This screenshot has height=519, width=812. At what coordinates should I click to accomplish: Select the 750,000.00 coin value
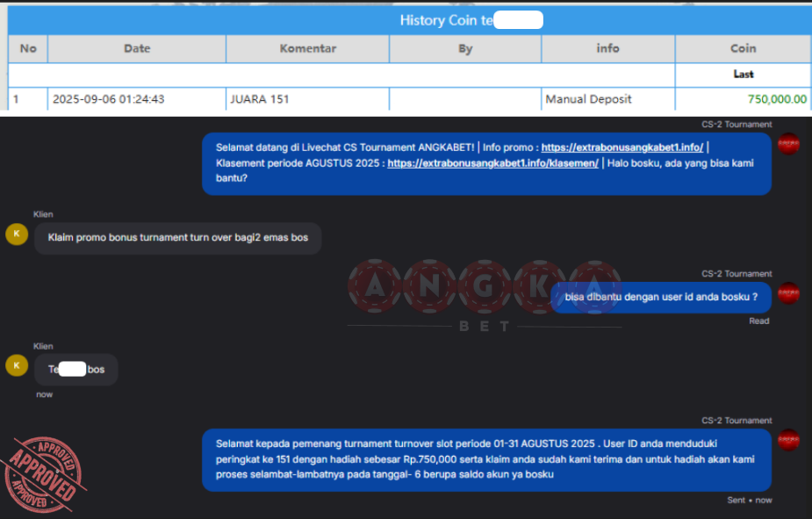777,99
